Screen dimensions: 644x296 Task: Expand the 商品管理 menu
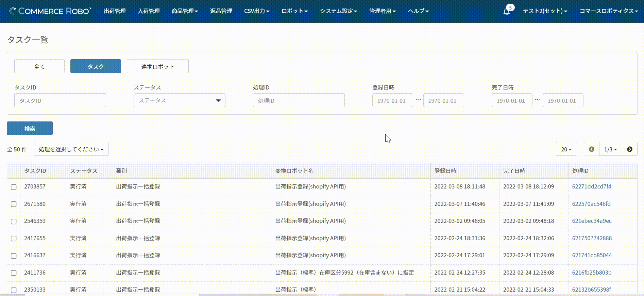[x=185, y=11]
